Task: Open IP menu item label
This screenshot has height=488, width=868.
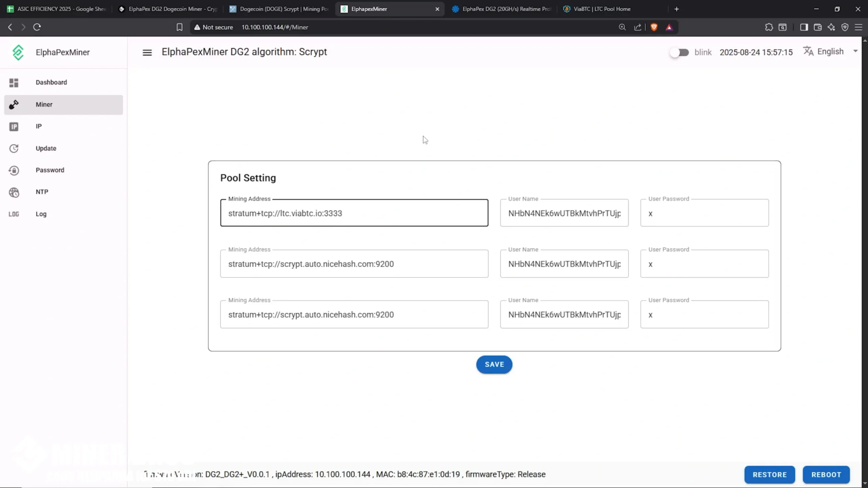Action: (x=39, y=126)
